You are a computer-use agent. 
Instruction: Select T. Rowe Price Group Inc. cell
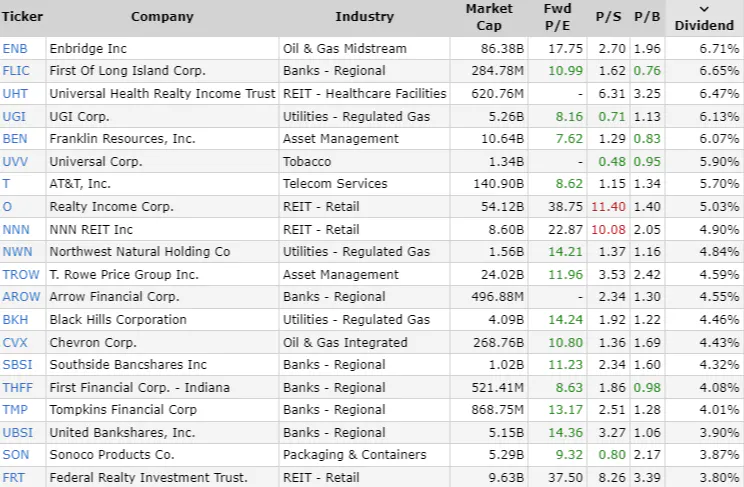click(162, 274)
